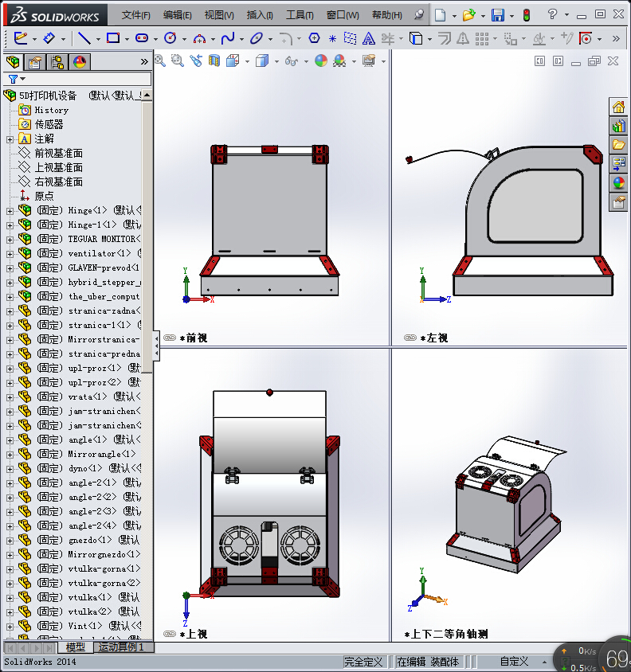Select 原点 in the tree

tap(44, 197)
